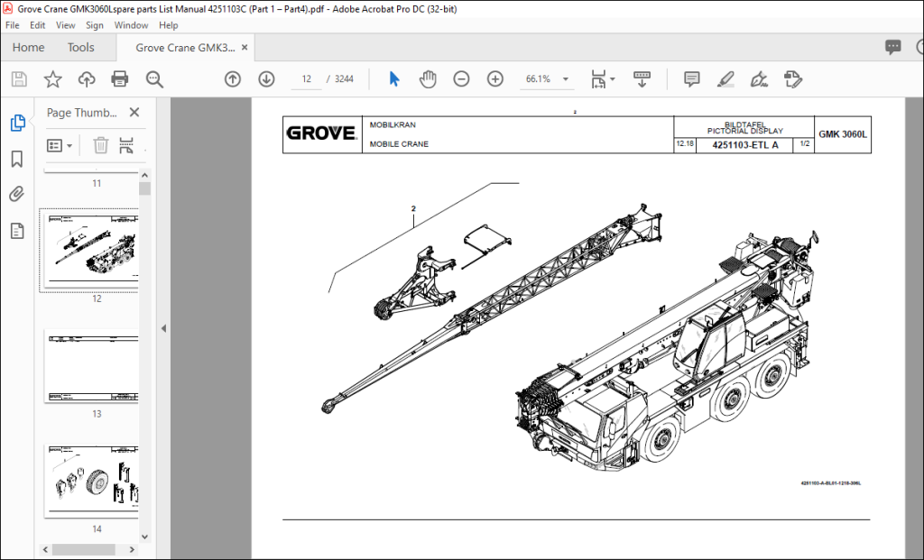924x560 pixels.
Task: Open the thumbnail options menu dropdown
Action: tap(60, 145)
